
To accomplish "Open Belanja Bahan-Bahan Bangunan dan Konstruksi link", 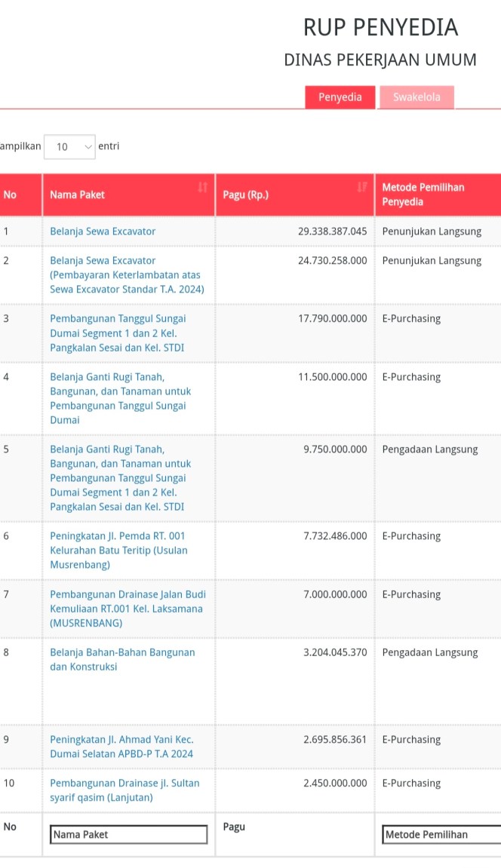I will [x=122, y=659].
